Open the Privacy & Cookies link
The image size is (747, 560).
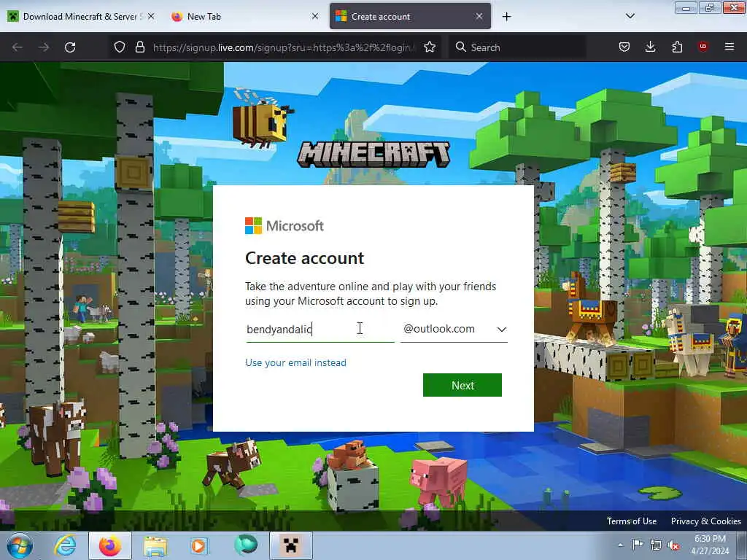point(706,521)
